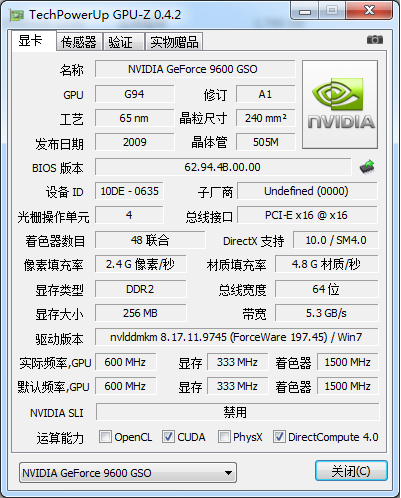
Task: Select the 显卡 tab
Action: tap(33, 41)
